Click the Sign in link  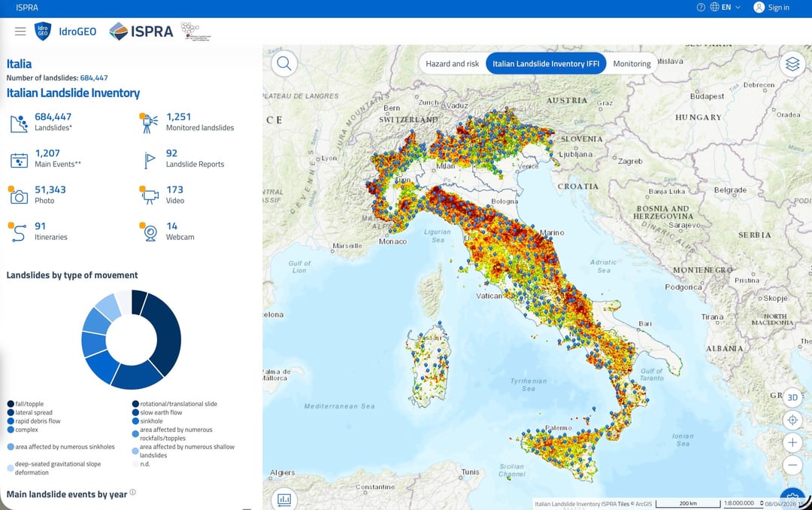[x=771, y=8]
